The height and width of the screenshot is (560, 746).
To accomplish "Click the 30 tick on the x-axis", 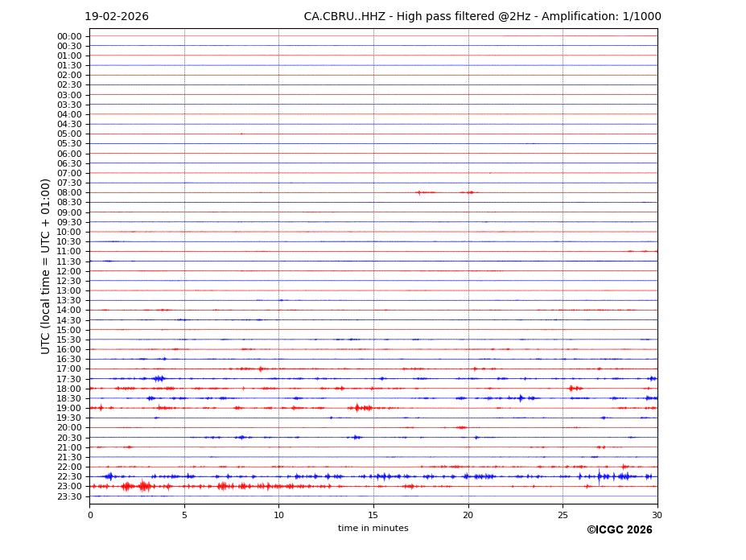I will click(657, 516).
